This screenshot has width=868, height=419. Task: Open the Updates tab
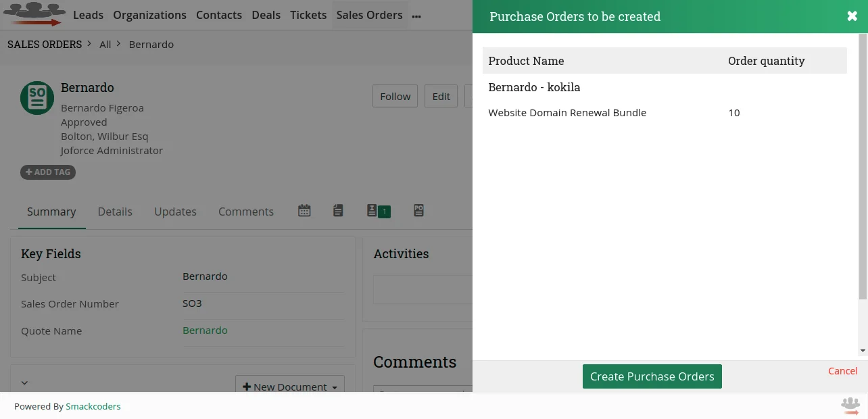click(175, 211)
